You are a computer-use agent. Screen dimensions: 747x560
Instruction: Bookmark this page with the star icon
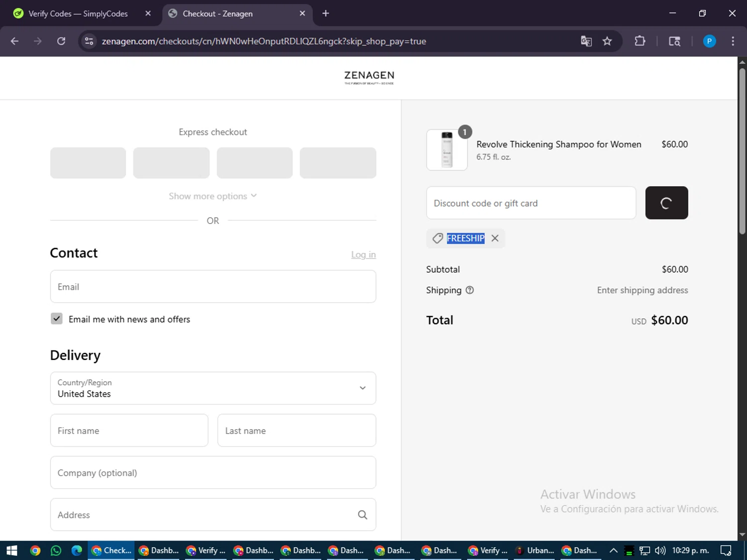pyautogui.click(x=607, y=41)
